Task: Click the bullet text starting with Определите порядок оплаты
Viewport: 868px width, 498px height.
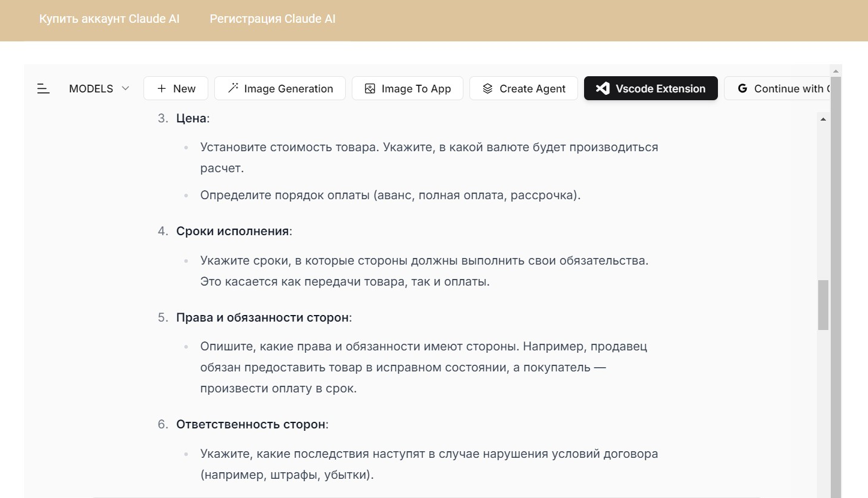Action: (x=390, y=195)
